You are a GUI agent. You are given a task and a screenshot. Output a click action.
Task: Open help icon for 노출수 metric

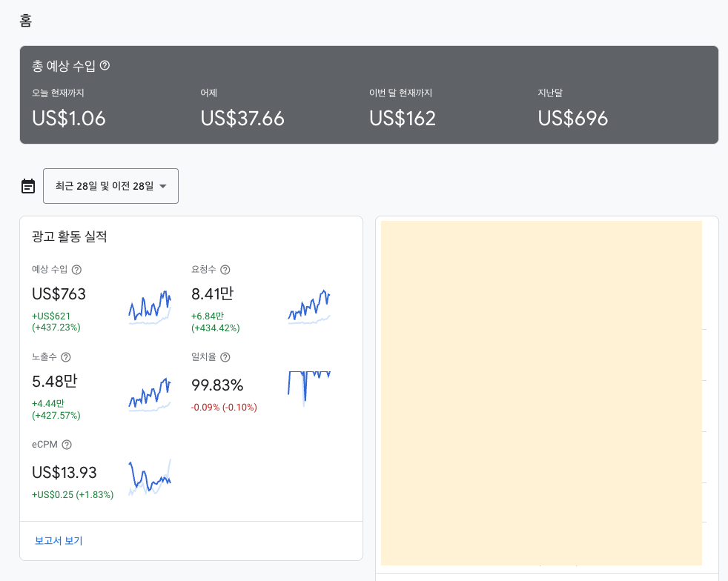click(66, 357)
